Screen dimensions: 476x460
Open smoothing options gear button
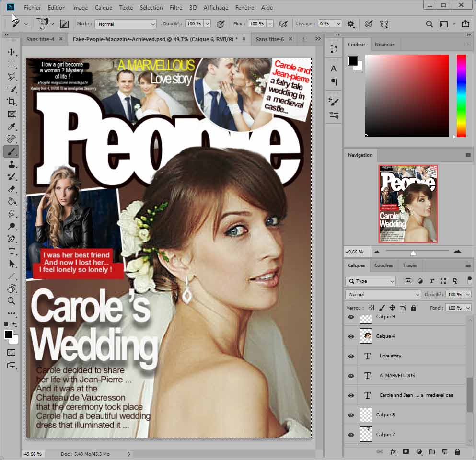point(350,24)
